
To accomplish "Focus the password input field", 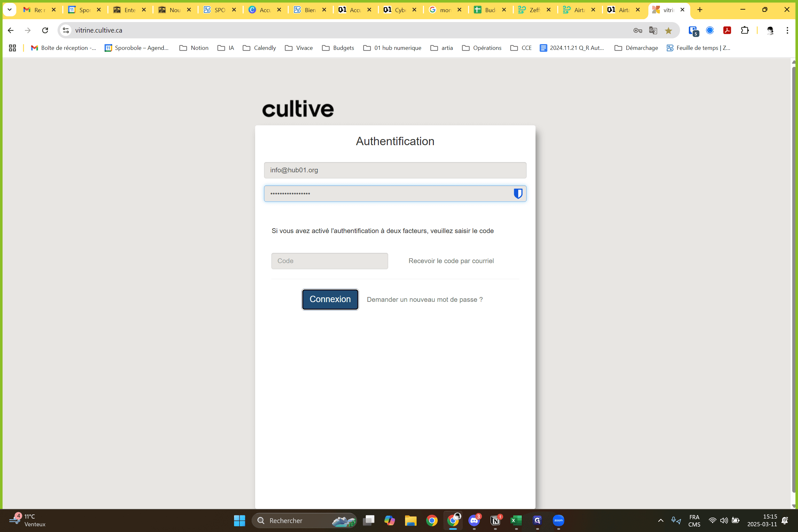I will tap(395, 193).
